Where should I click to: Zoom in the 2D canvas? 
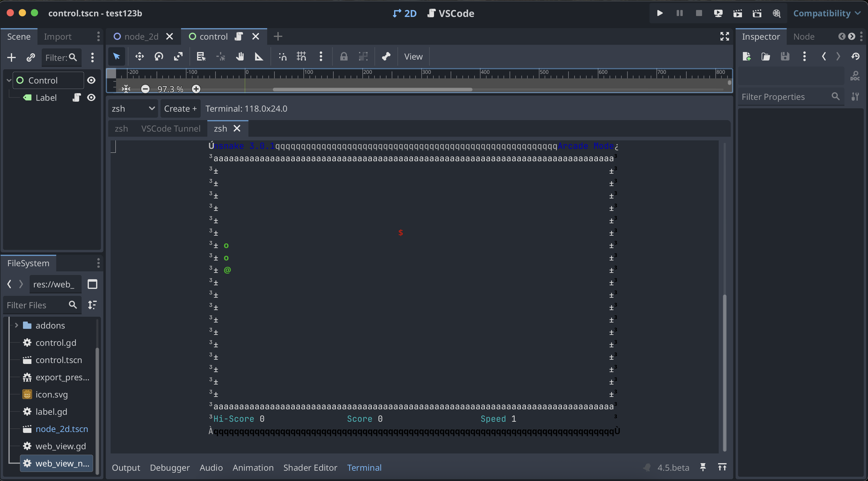click(x=196, y=89)
